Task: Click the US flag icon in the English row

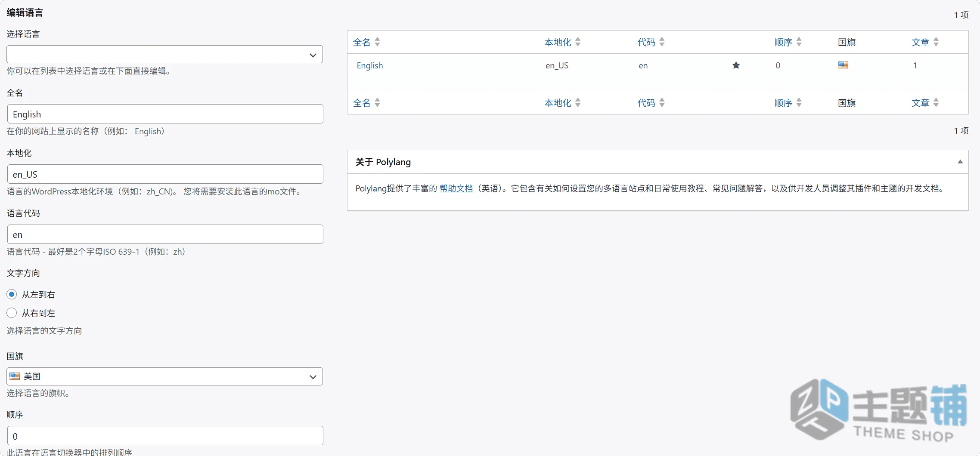Action: (843, 65)
